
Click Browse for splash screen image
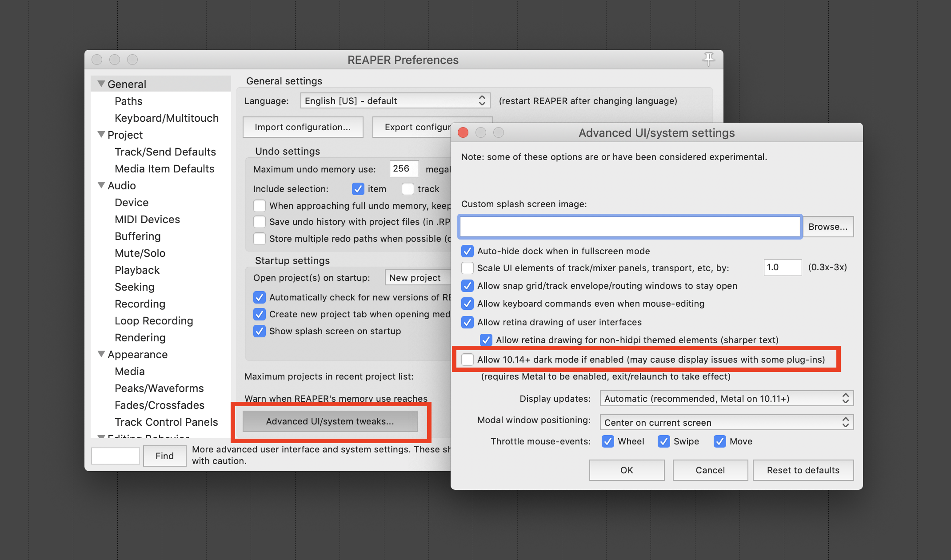pos(828,227)
